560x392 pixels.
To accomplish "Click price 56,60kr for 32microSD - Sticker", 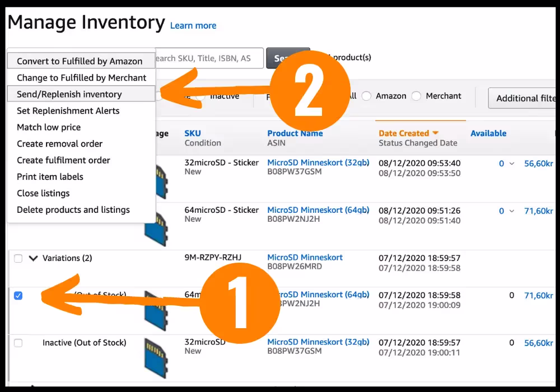I will (x=538, y=164).
